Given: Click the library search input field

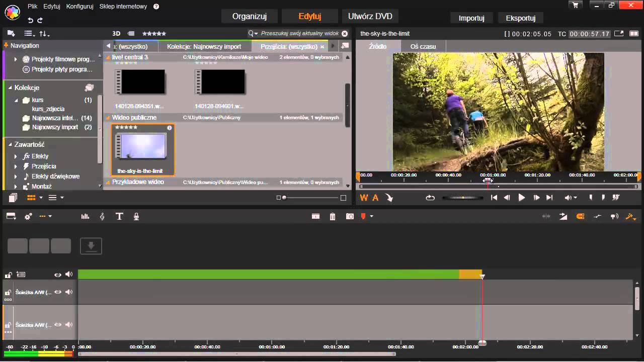Looking at the screenshot, I should (x=300, y=33).
